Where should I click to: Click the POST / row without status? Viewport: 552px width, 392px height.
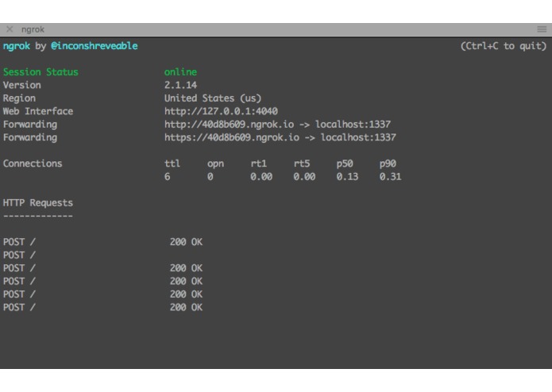[x=19, y=256]
